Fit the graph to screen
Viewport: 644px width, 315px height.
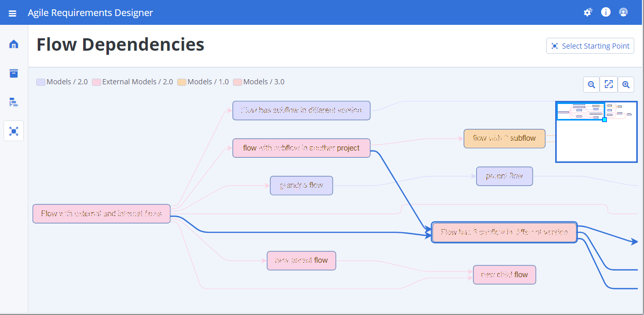click(608, 84)
